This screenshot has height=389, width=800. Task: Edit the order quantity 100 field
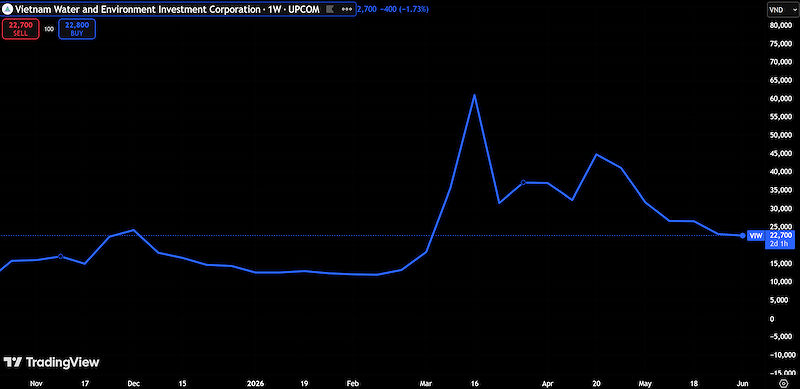point(49,29)
